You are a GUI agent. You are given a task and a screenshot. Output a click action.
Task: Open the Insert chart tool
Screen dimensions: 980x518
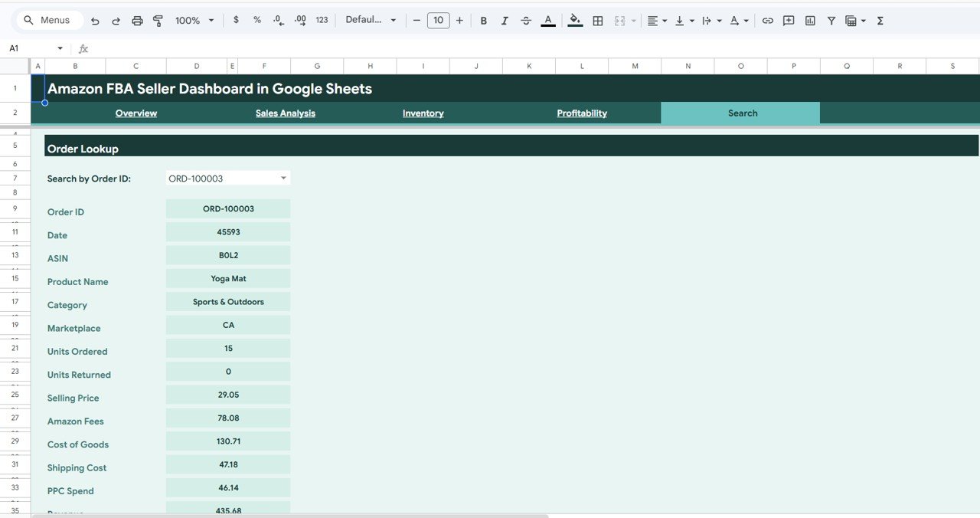[x=810, y=20]
